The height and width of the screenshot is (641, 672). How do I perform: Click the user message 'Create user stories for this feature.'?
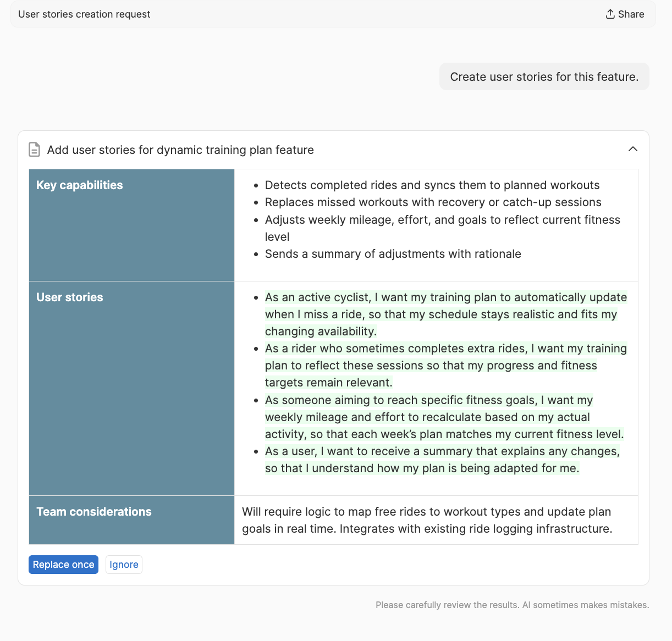(x=544, y=76)
